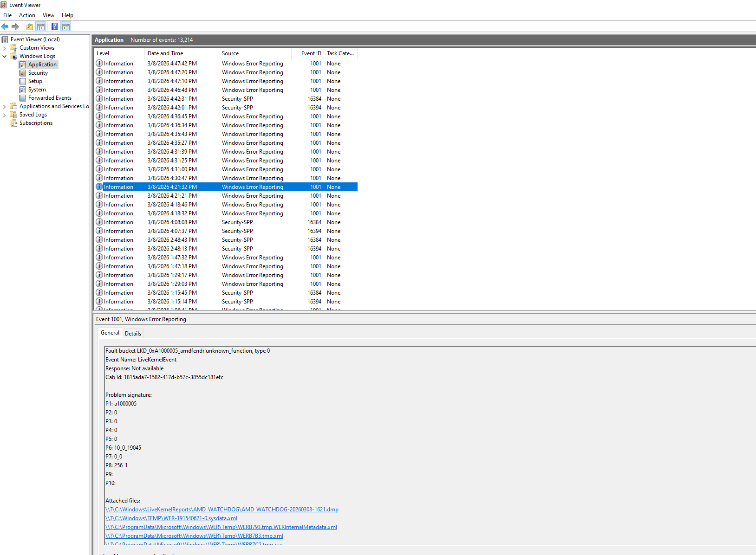Open the AMD_WATCHDOG .dmp file link

[222, 510]
